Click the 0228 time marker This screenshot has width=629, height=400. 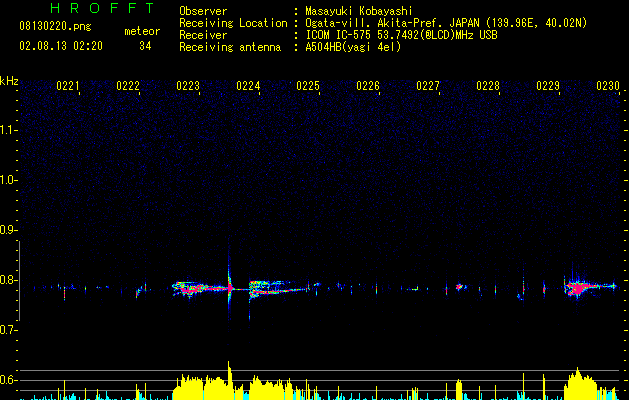[x=488, y=86]
